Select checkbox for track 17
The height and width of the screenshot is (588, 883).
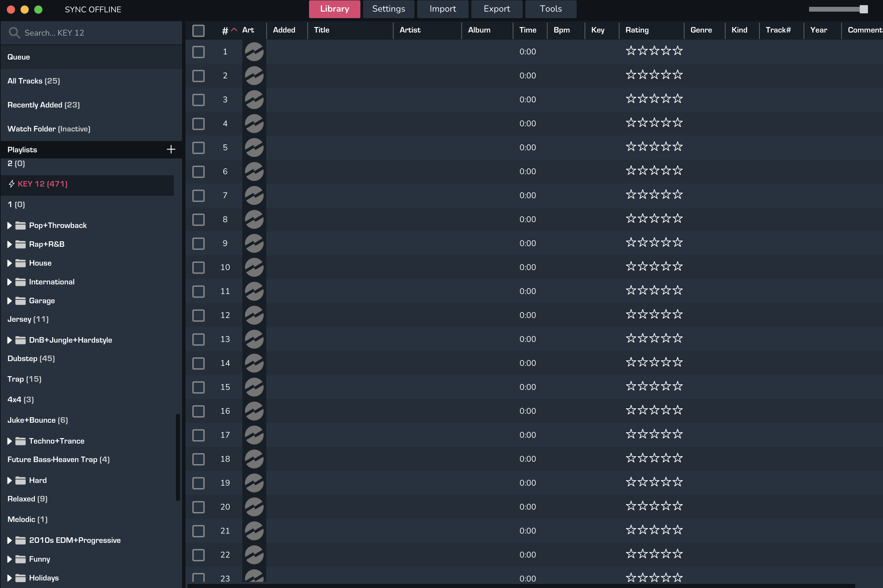[x=199, y=435]
